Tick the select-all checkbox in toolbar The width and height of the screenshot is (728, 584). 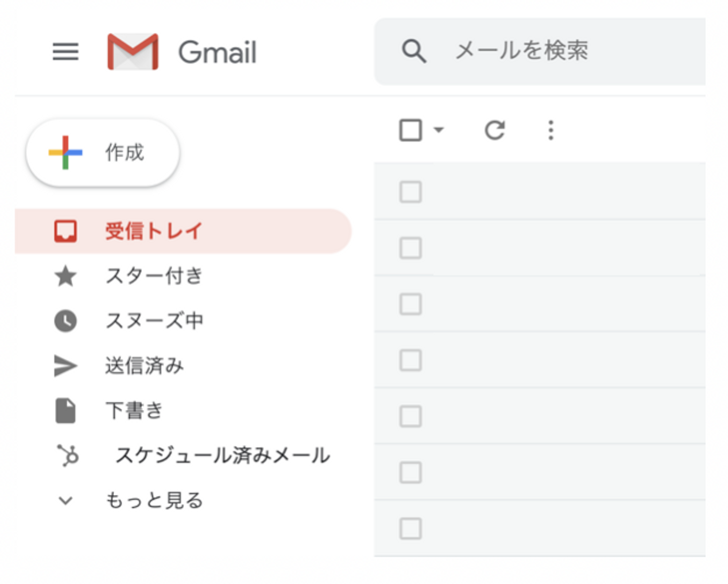click(x=411, y=130)
